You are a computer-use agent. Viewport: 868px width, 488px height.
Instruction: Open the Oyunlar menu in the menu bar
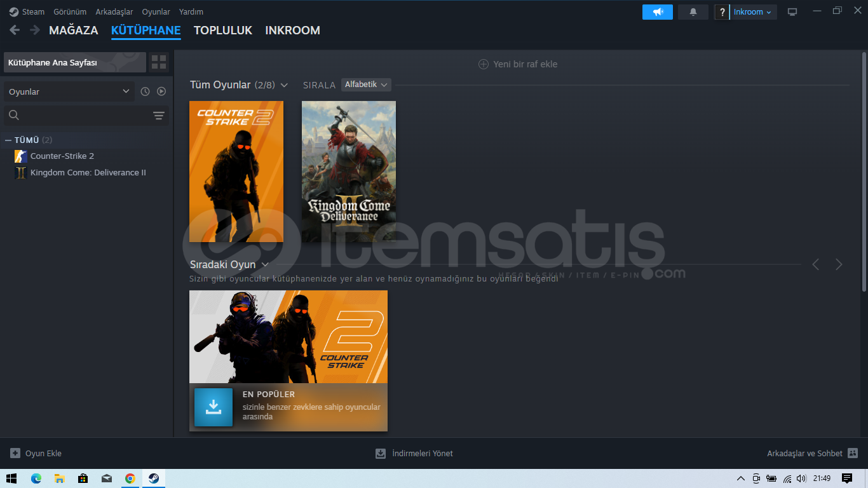click(156, 12)
